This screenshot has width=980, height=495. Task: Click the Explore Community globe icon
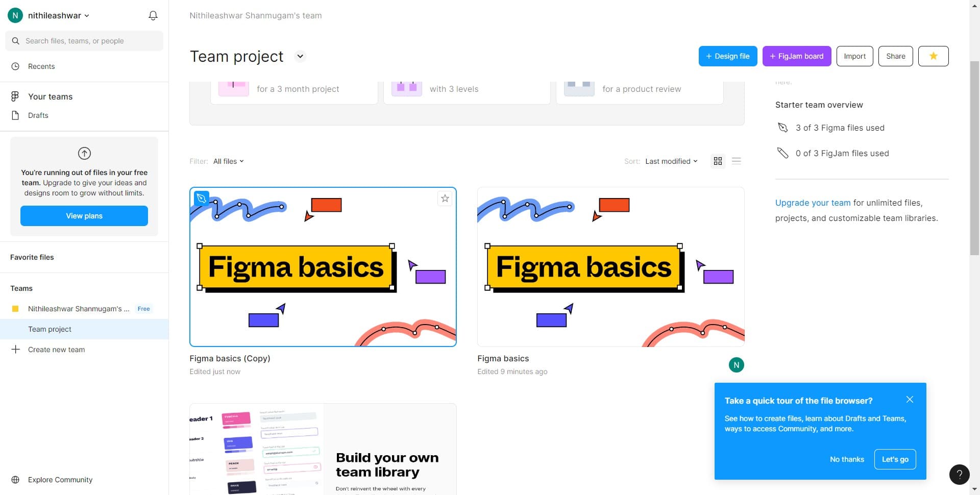coord(16,480)
